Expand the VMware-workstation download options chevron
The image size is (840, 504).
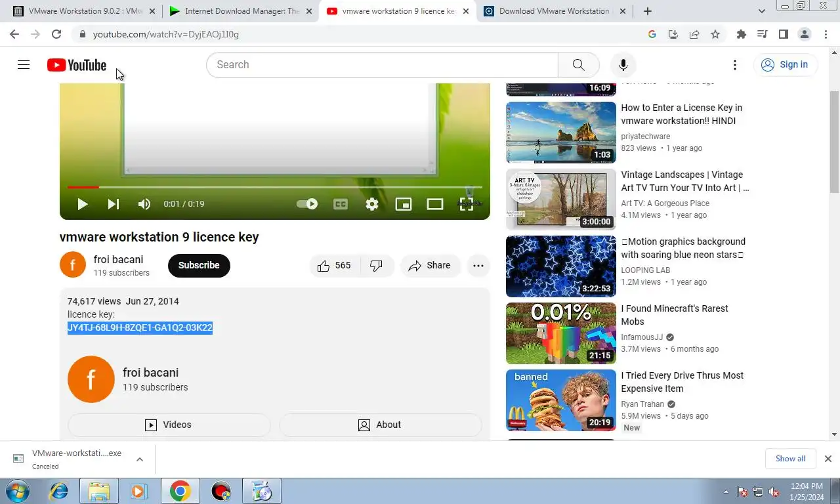(140, 459)
